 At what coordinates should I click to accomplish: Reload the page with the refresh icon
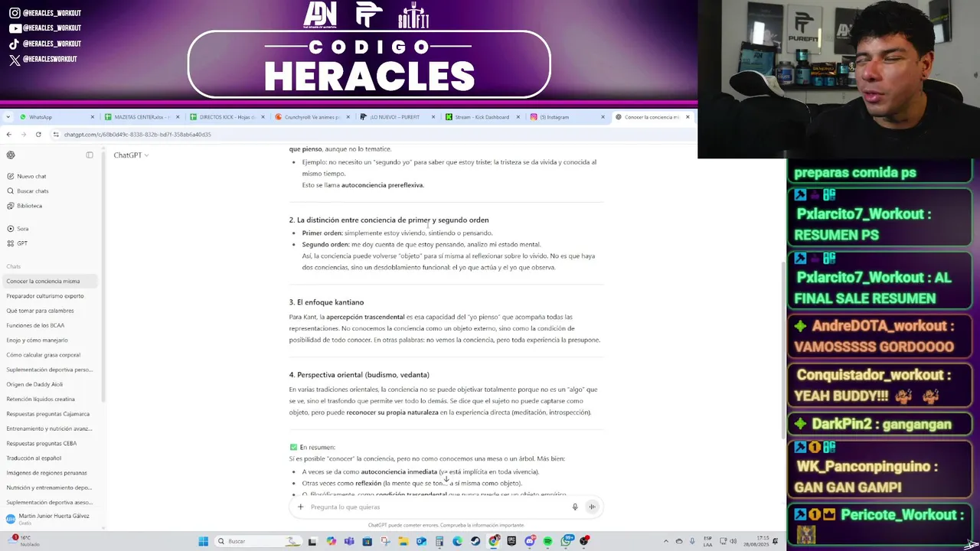38,134
